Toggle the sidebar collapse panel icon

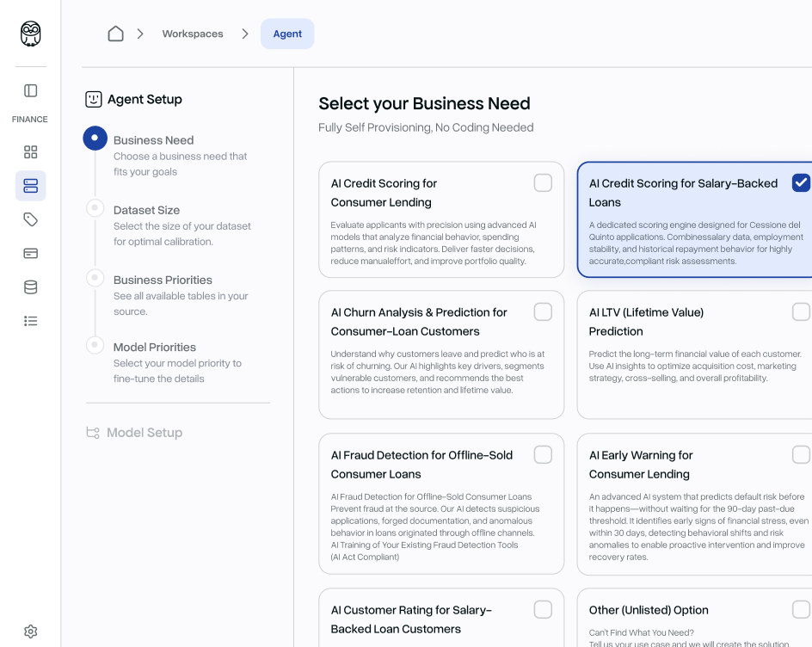coord(30,90)
